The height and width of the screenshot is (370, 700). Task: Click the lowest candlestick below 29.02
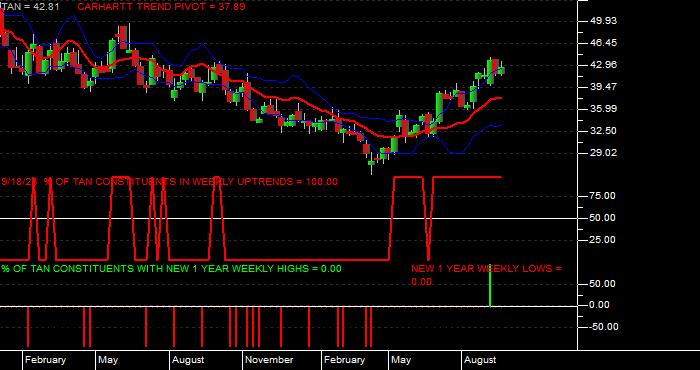click(371, 164)
